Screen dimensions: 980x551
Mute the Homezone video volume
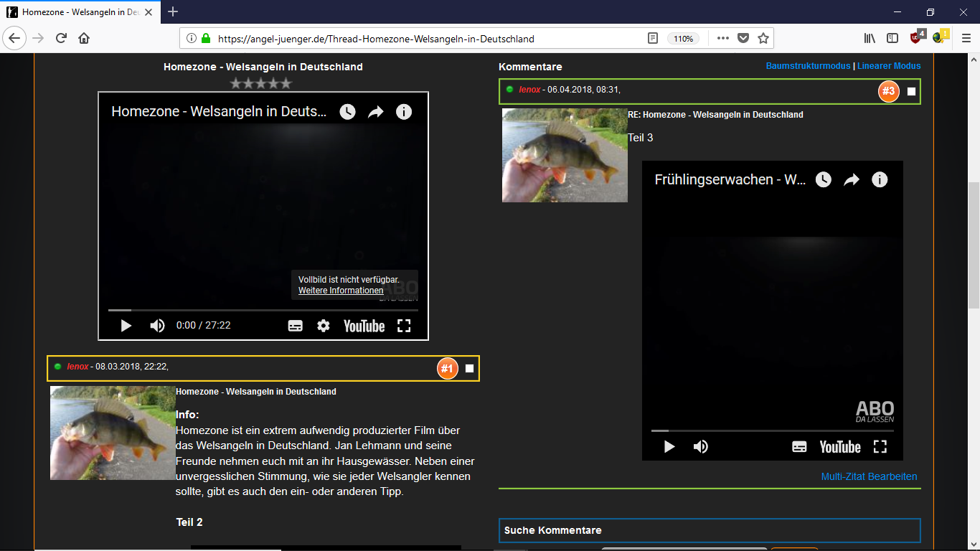coord(157,326)
